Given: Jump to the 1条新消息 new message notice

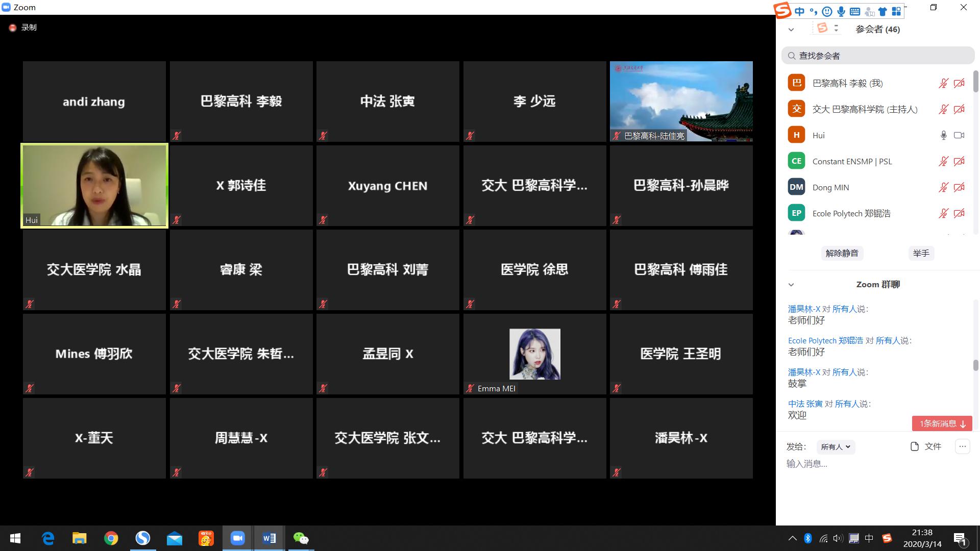Looking at the screenshot, I should click(x=942, y=423).
